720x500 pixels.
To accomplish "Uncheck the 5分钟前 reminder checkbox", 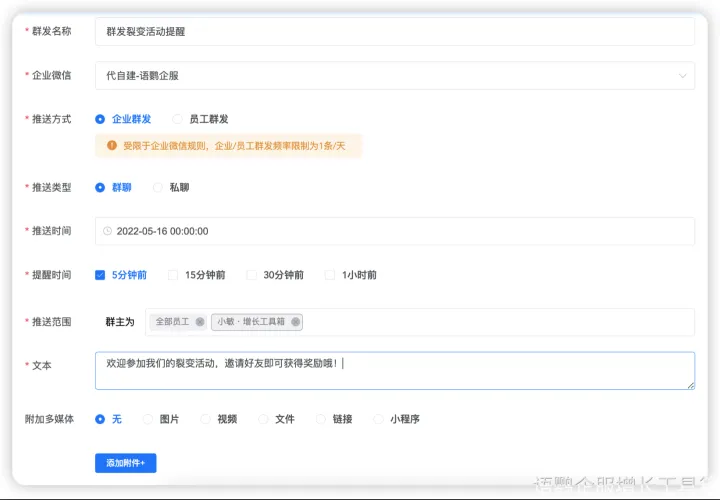I will tap(100, 275).
